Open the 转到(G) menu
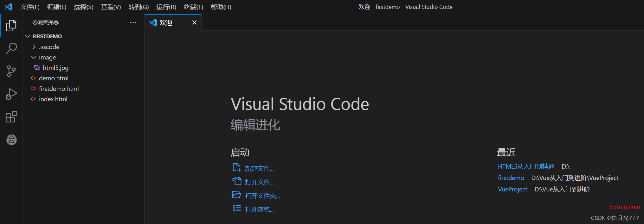644x224 pixels. point(138,7)
